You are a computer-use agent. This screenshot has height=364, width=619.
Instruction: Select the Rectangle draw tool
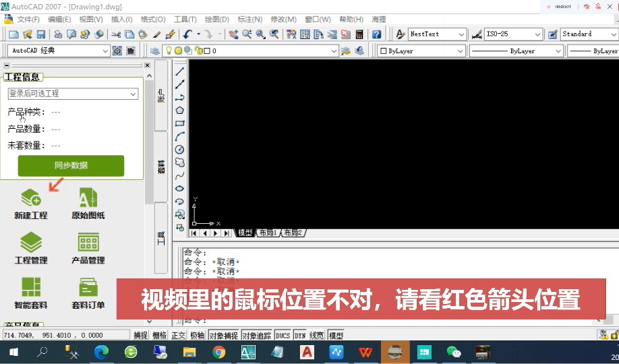click(x=179, y=123)
